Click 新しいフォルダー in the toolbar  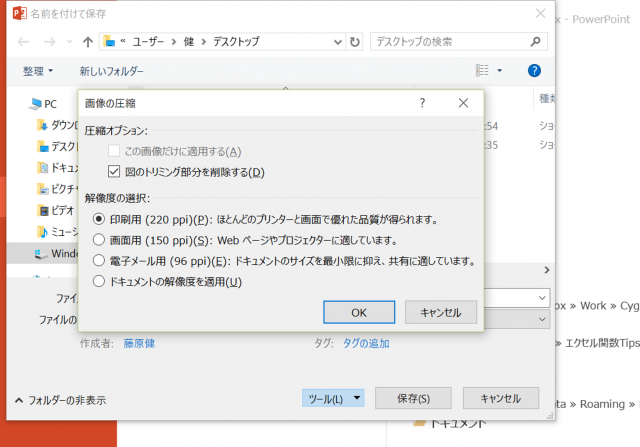tap(112, 72)
